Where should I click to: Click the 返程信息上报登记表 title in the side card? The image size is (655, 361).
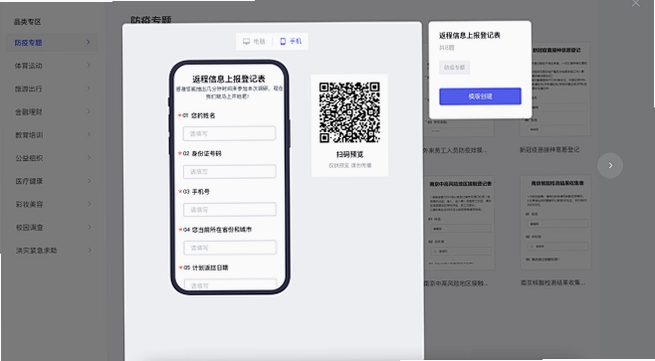[470, 35]
